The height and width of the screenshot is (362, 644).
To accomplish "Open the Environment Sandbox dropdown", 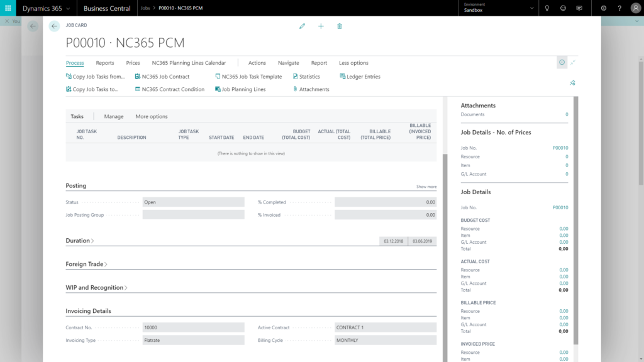I will (498, 8).
